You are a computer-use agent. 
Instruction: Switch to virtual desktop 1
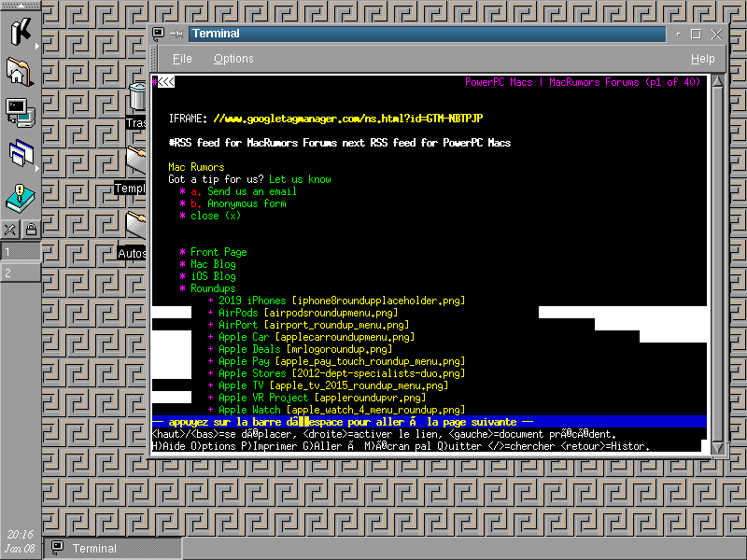(20, 251)
